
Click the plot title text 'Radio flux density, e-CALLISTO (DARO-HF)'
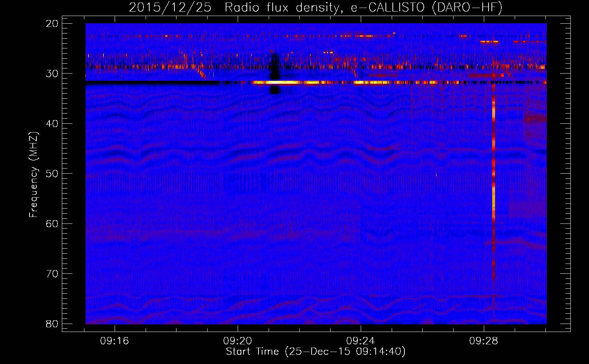click(363, 7)
